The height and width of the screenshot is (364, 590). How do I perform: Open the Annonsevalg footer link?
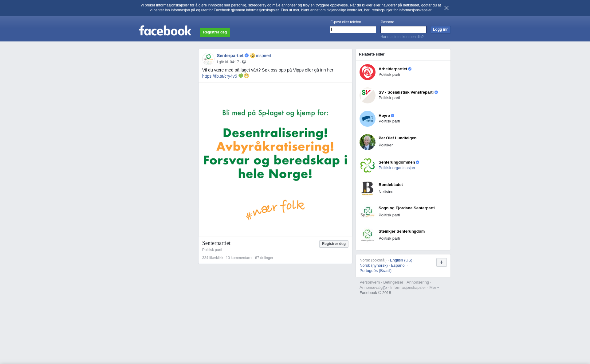pyautogui.click(x=371, y=288)
